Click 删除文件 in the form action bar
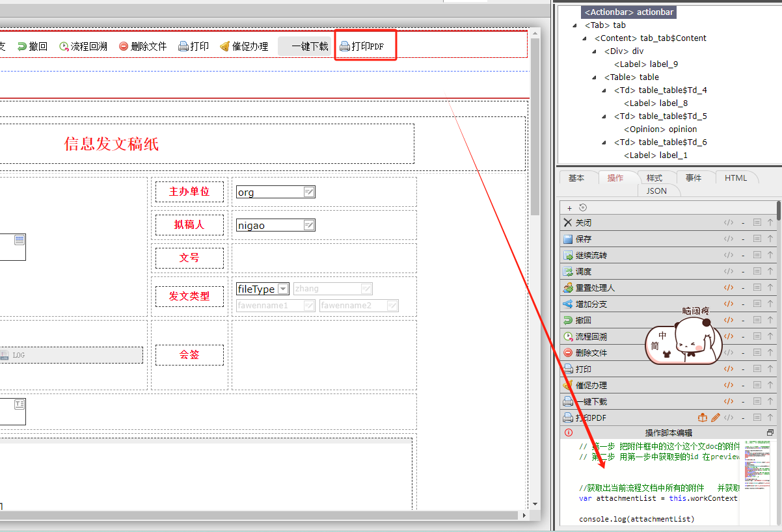Viewport: 782px width, 532px height. 142,46
